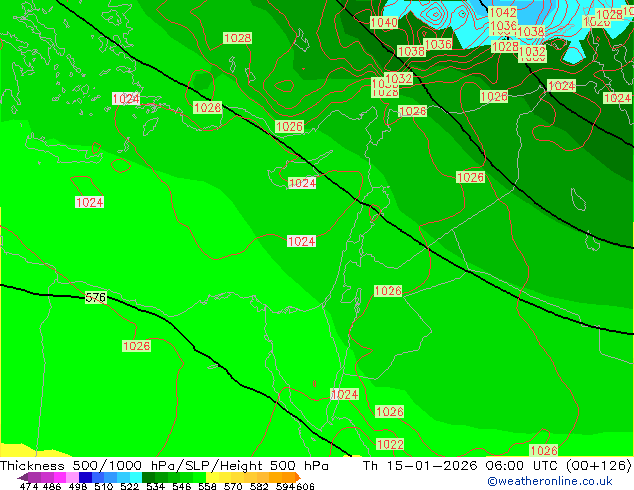The image size is (634, 490).
Task: Click legend value 570
Action: click(233, 486)
